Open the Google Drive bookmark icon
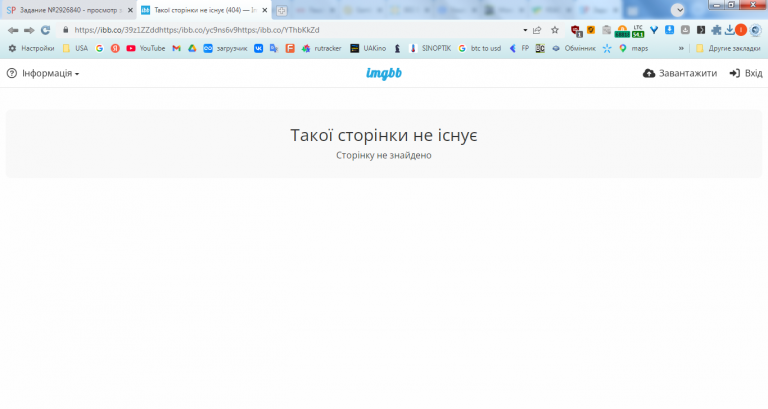768x409 pixels. coord(192,48)
